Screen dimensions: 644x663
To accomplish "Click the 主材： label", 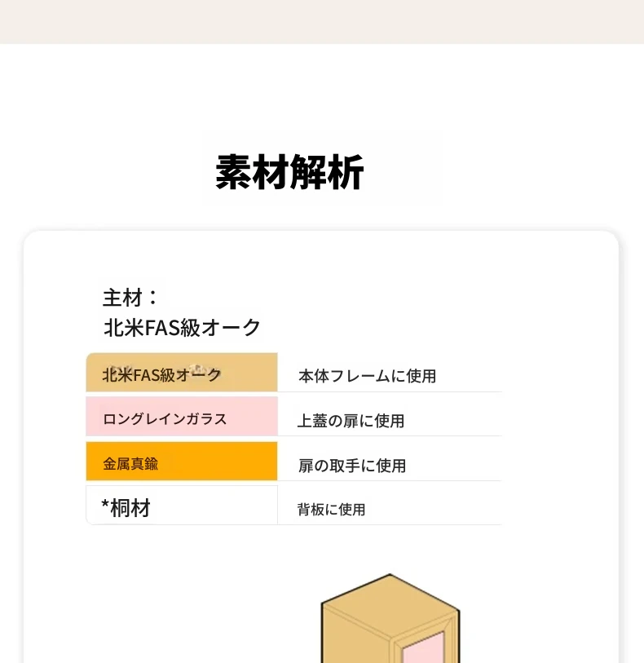I will pos(130,298).
